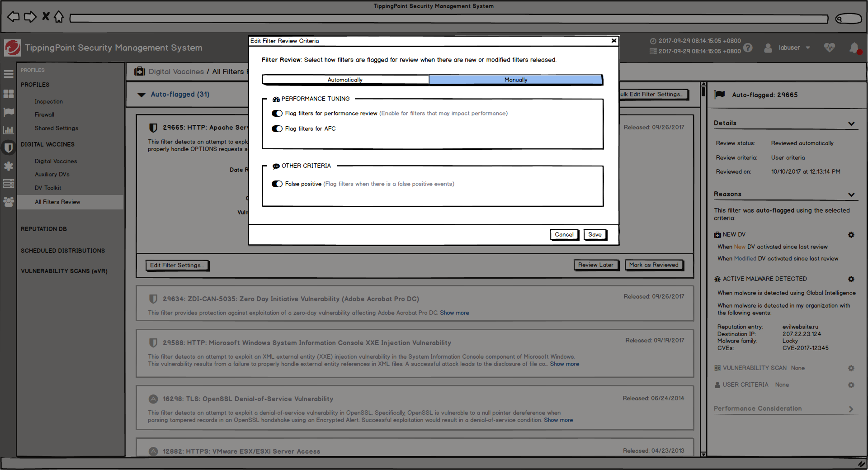This screenshot has height=470, width=868.
Task: Open SCHEDULED DISTRIBUTIONS section
Action: (x=63, y=251)
